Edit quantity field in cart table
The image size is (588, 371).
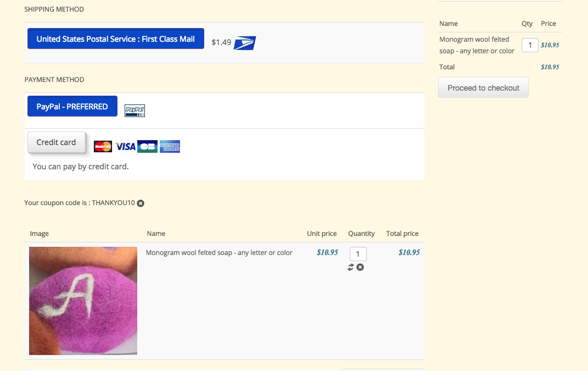click(x=358, y=254)
